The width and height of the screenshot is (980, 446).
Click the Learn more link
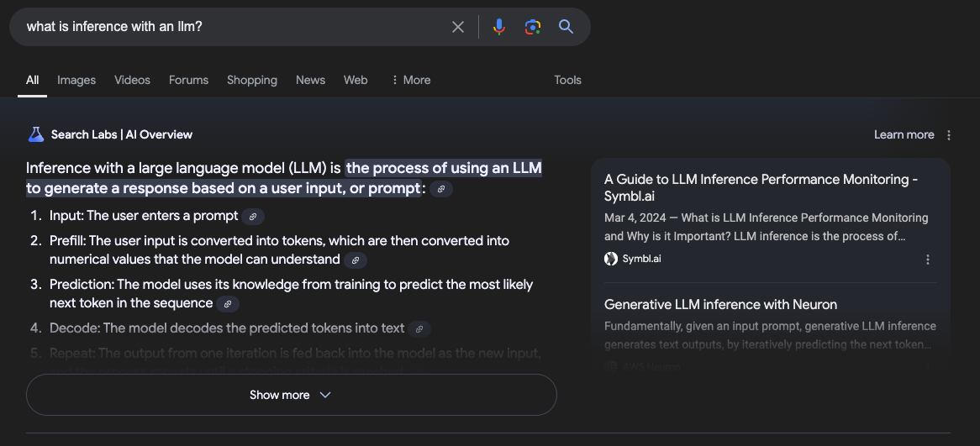(x=904, y=135)
